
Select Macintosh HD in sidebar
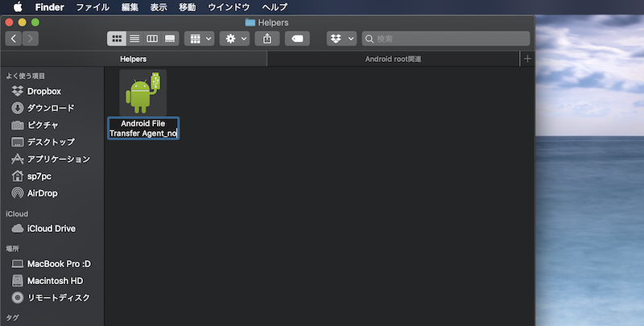pyautogui.click(x=55, y=281)
